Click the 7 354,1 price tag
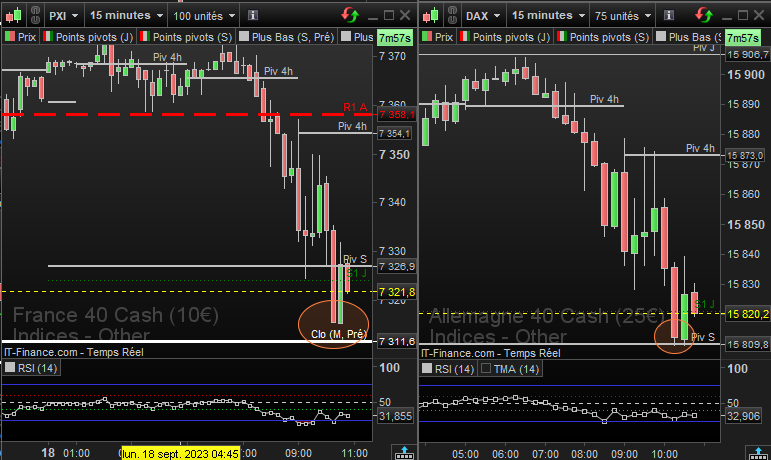Image resolution: width=771 pixels, height=460 pixels. coord(394,134)
